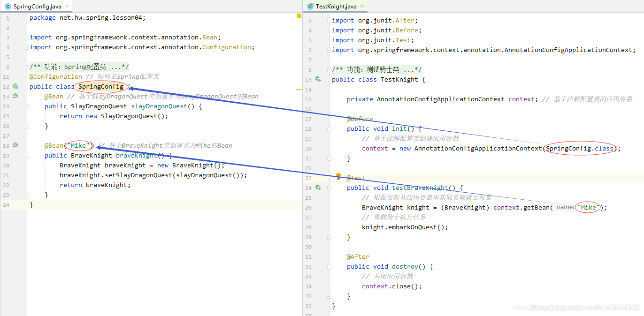Click knight.embarkOnQuest() statement
Viewport: 644px width, 316px height.
[405, 227]
